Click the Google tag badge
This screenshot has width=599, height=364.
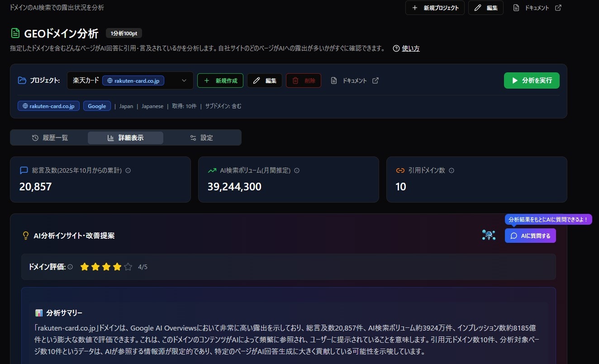click(x=97, y=106)
